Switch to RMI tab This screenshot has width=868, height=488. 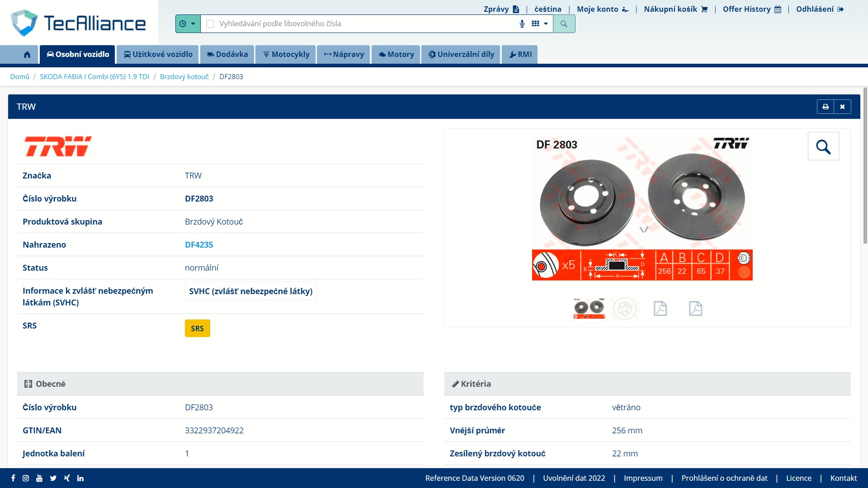(520, 54)
